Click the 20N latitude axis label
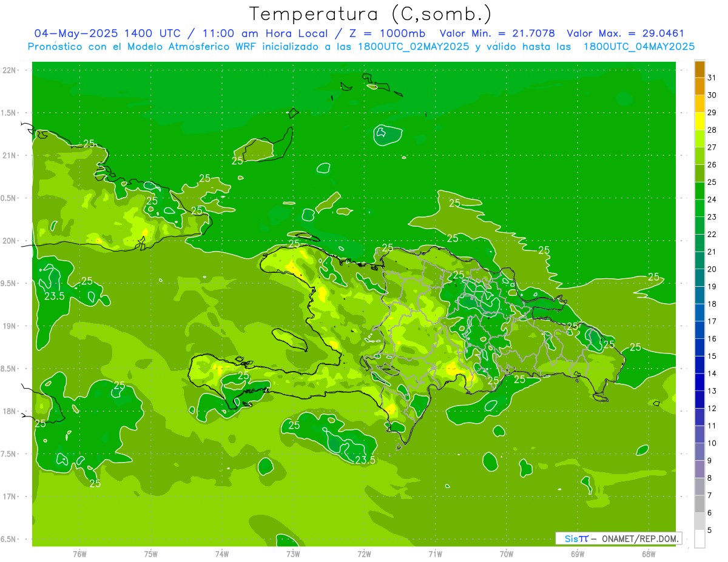 click(10, 241)
